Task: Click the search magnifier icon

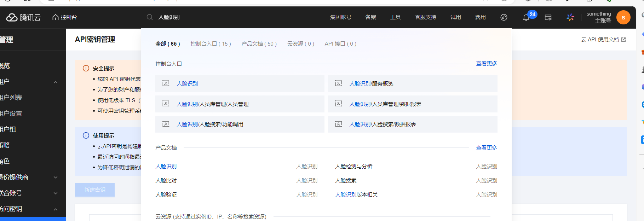Action: (x=150, y=17)
